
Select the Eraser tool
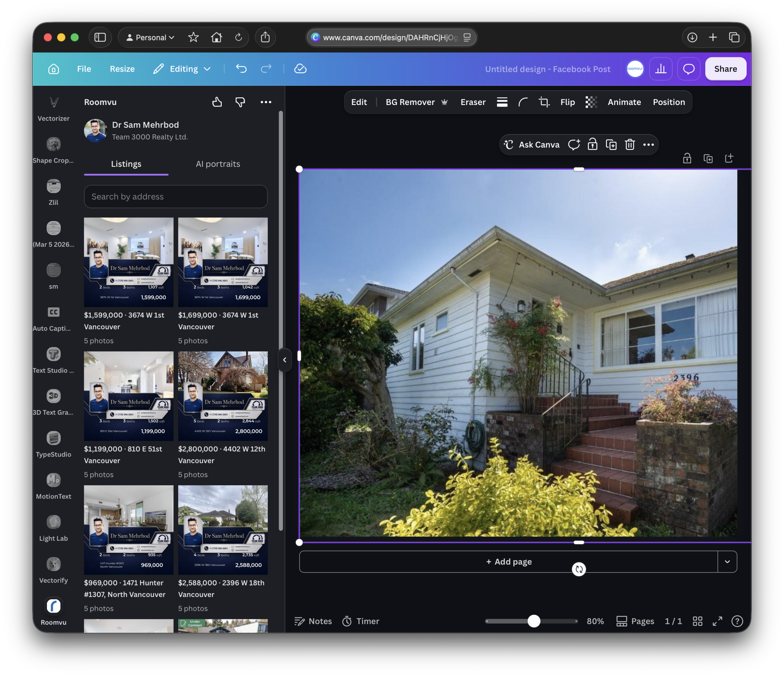point(473,102)
